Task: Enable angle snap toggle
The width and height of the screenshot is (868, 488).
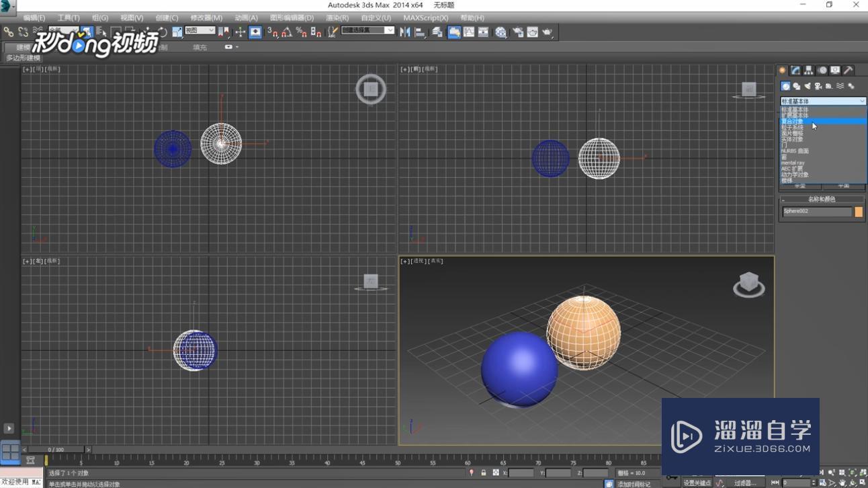Action: (287, 32)
